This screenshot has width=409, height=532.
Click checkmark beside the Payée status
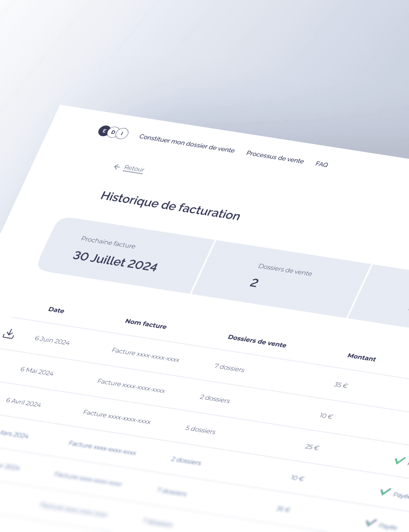[386, 492]
